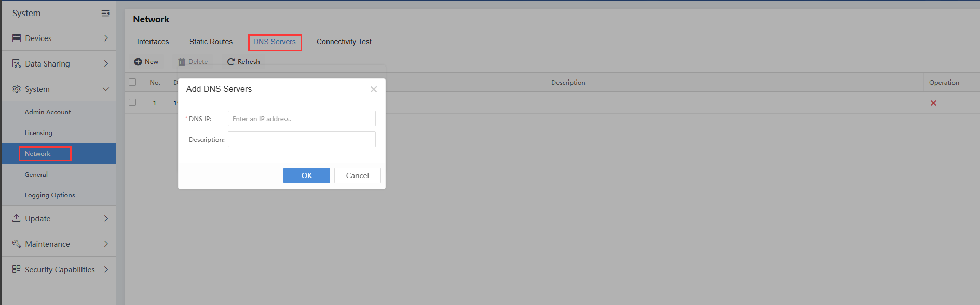Click the Delete trash icon
The width and height of the screenshot is (980, 305).
coord(182,62)
